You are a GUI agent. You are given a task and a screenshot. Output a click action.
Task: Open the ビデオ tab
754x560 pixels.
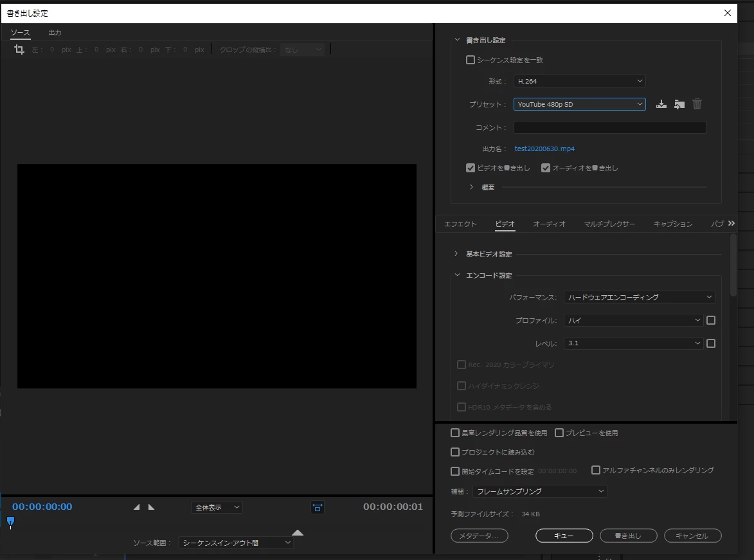pos(505,224)
